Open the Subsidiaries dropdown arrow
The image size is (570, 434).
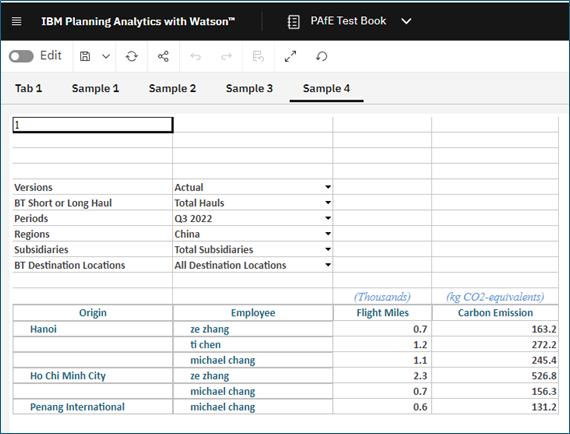pyautogui.click(x=328, y=249)
